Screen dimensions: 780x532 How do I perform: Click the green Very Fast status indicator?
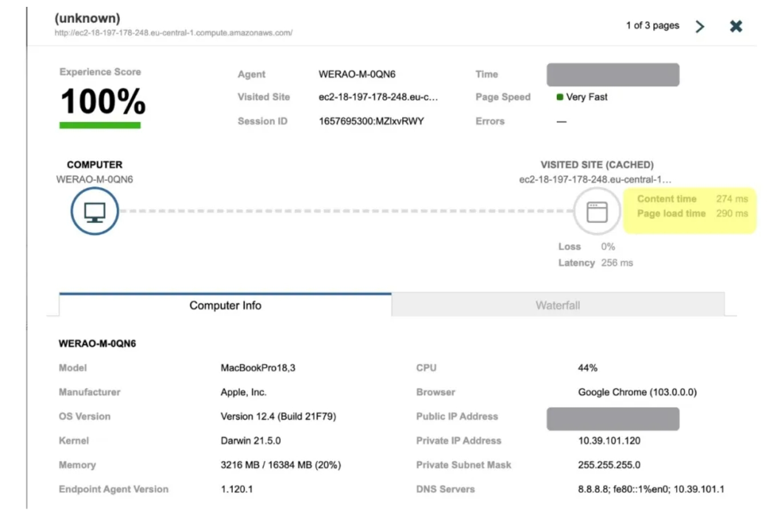pyautogui.click(x=560, y=97)
